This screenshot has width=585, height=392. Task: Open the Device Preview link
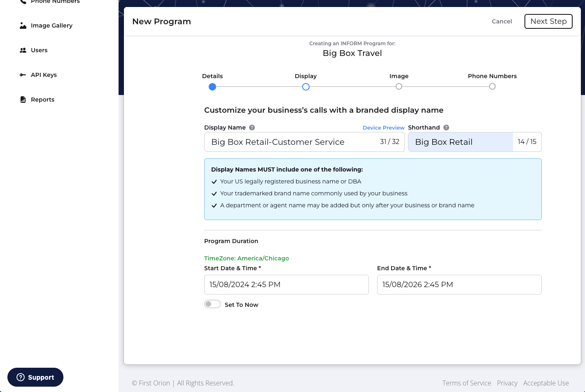point(384,128)
